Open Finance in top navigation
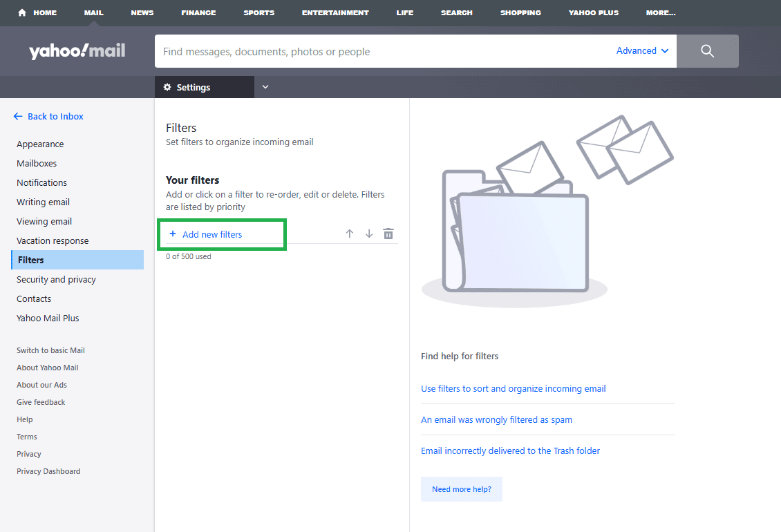This screenshot has width=781, height=532. tap(199, 12)
